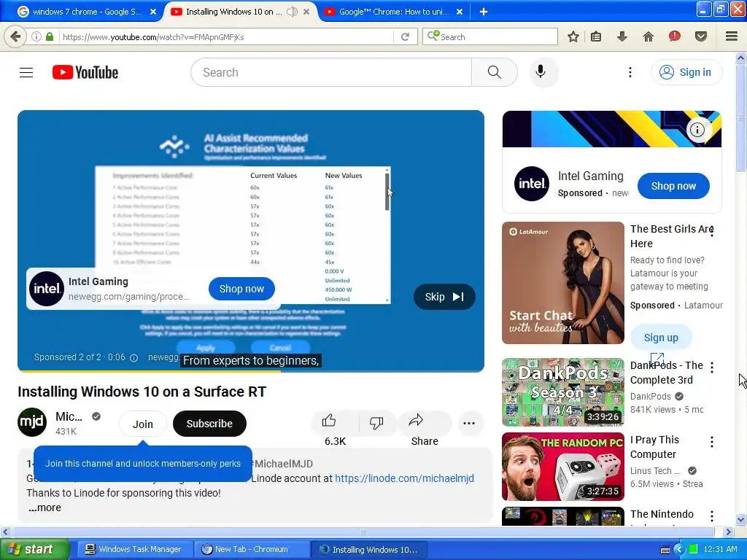Click the YouTube logo

point(85,72)
